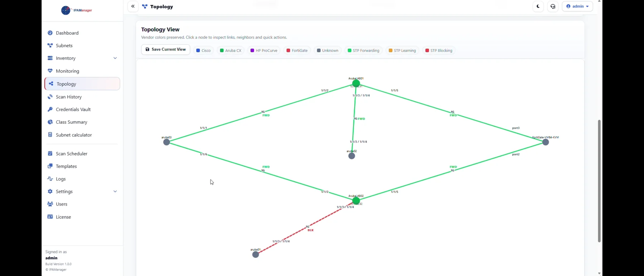Click the IPAManager logo
Viewport: 644px width, 276px height.
tap(77, 10)
